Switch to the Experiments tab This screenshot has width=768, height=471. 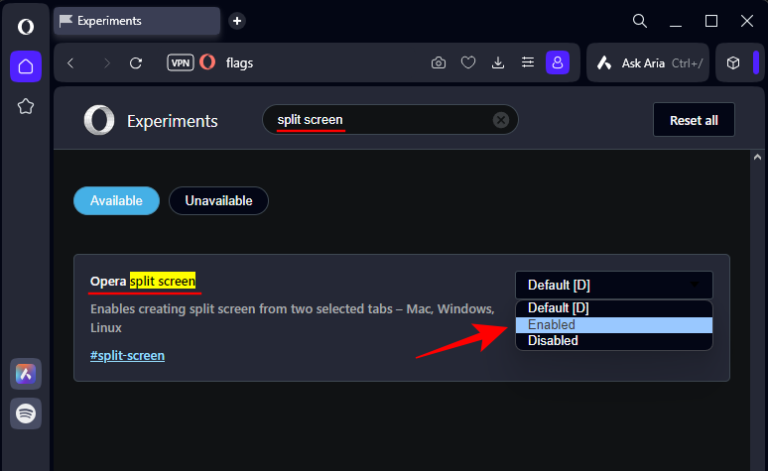pos(137,21)
